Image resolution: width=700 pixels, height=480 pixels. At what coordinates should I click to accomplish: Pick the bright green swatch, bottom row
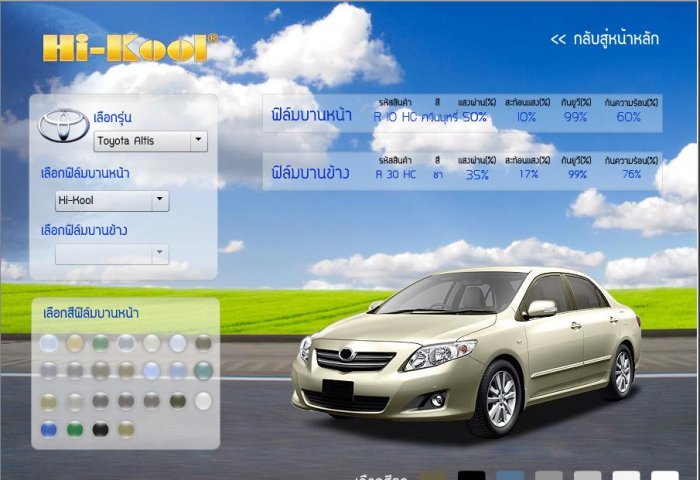click(75, 430)
